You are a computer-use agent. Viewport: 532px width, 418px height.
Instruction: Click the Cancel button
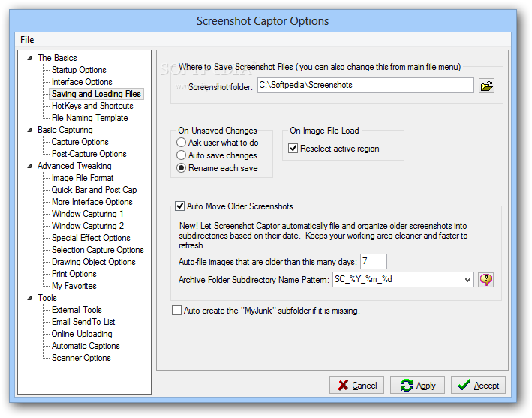click(x=356, y=385)
